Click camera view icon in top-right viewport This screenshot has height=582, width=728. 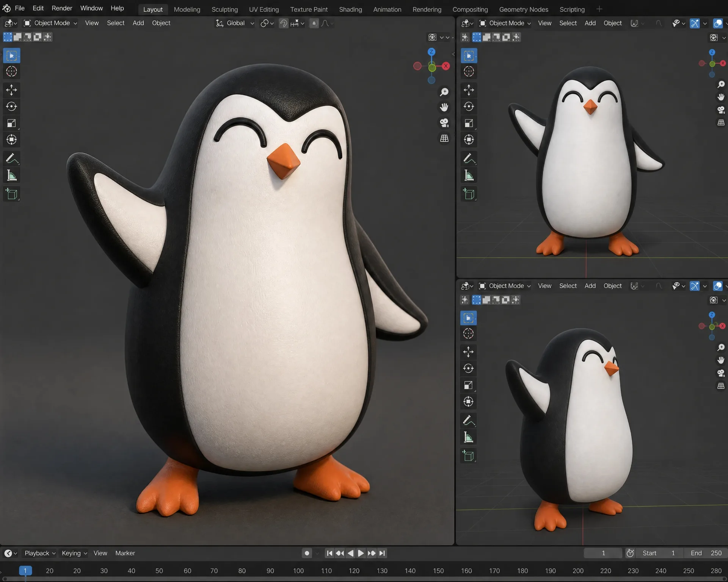coord(721,110)
